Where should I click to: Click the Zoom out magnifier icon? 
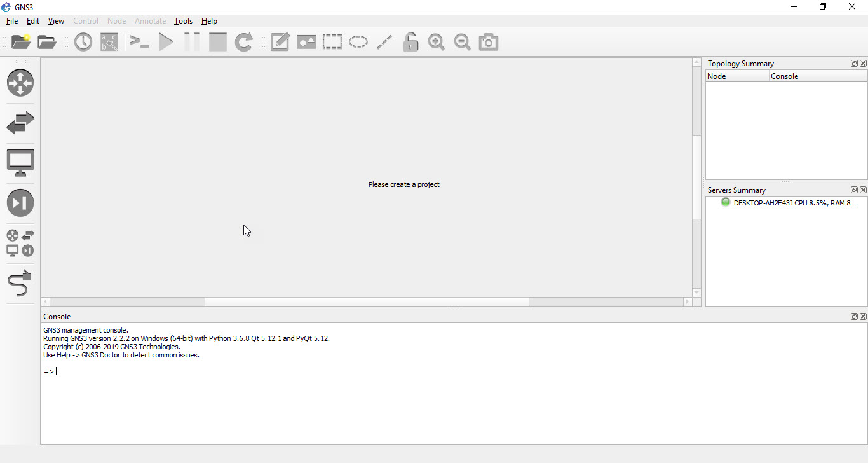coord(463,42)
